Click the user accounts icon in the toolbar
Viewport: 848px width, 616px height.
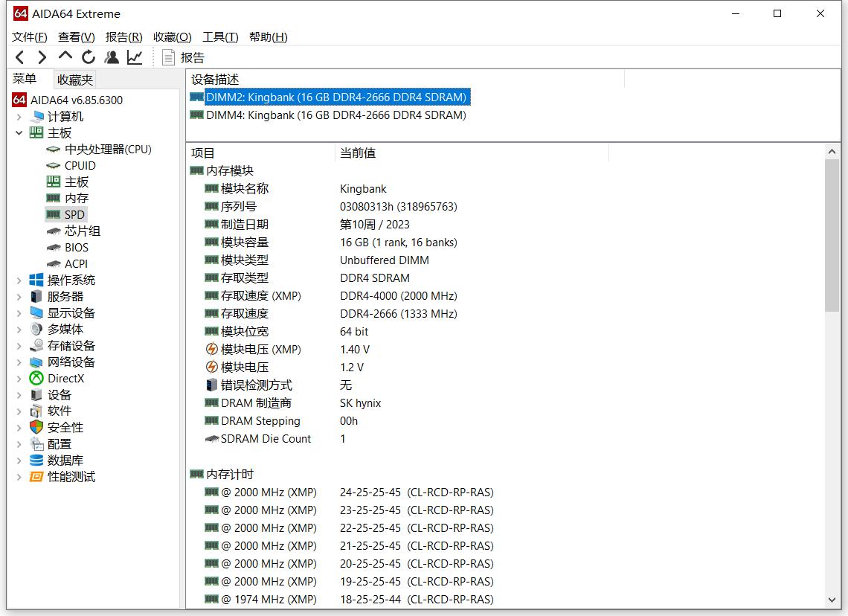pyautogui.click(x=112, y=57)
